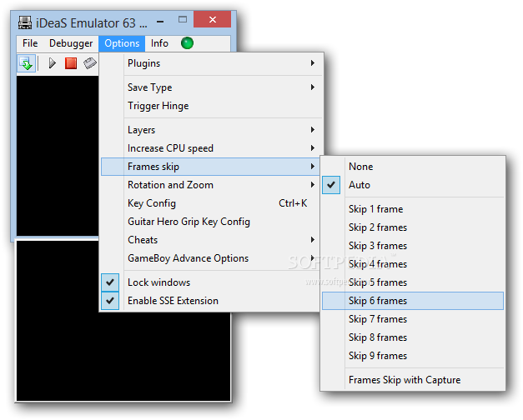Maximize the iDeaS Emulator window
The height and width of the screenshot is (420, 523).
pos(183,19)
